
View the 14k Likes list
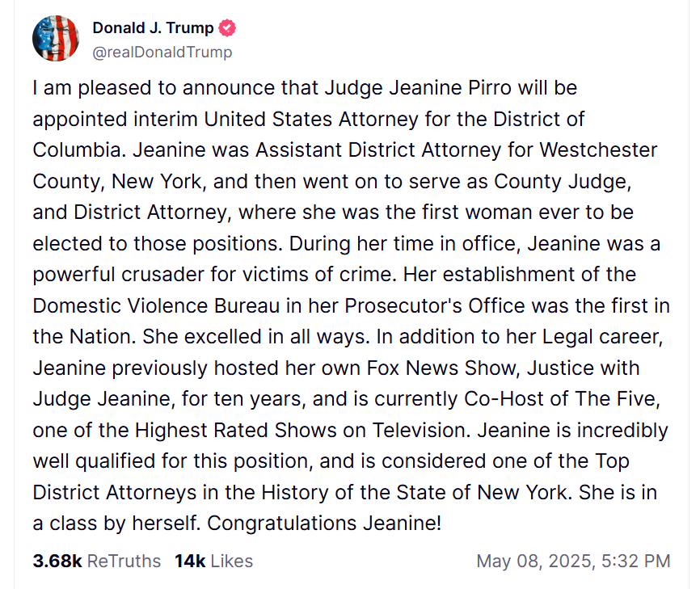(x=213, y=561)
